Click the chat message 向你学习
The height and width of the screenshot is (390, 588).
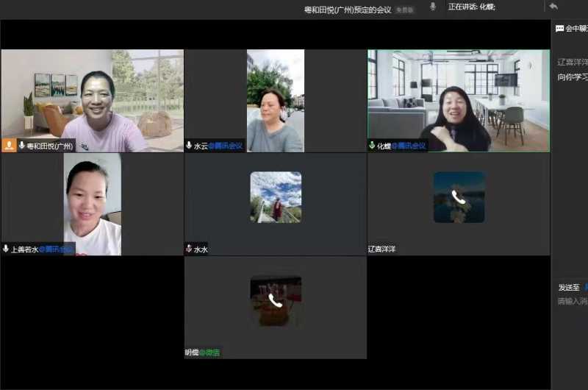[573, 77]
